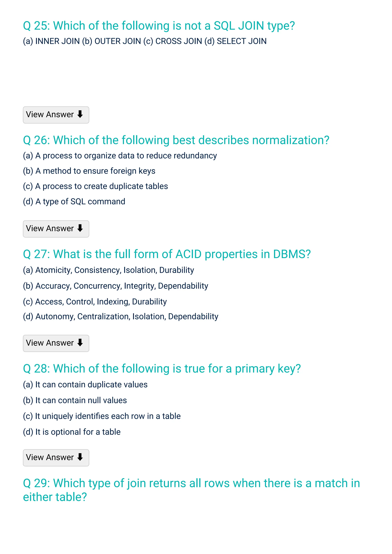Choose 'Atomicity, Consistency, Isolation, Durability' option
The image size is (392, 554).
point(108,270)
